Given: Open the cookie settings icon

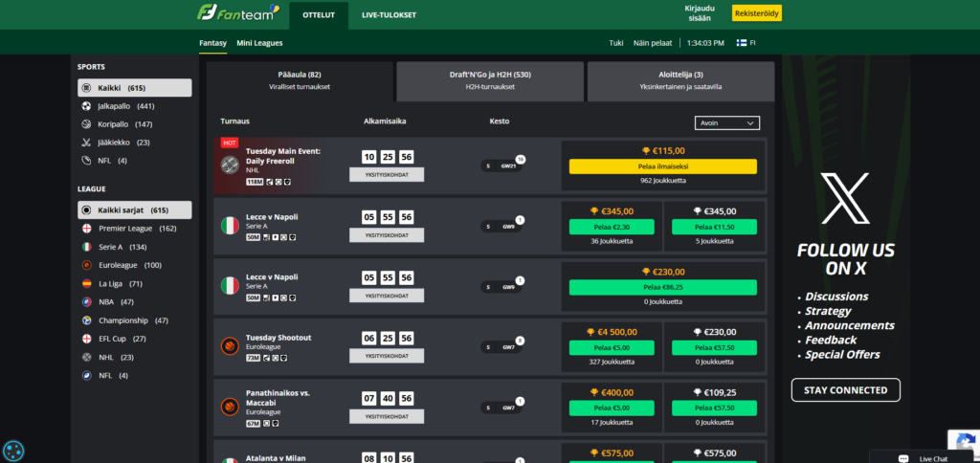Looking at the screenshot, I should click(13, 451).
